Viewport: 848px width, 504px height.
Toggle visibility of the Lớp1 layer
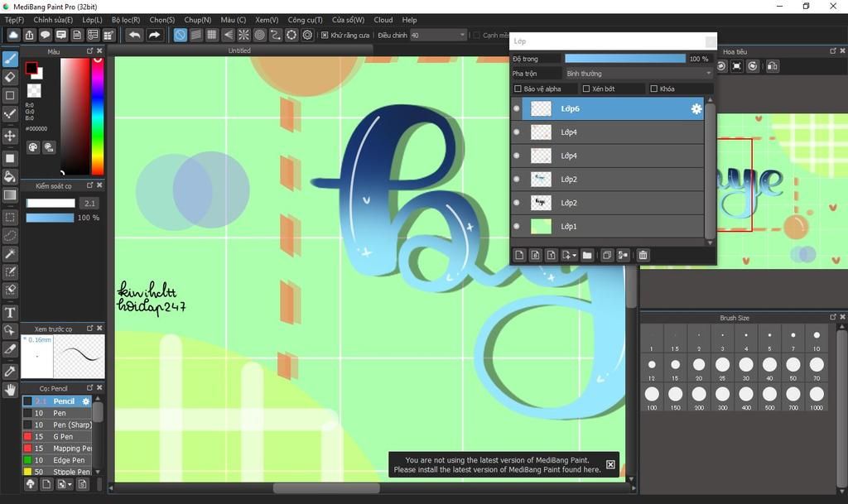click(x=517, y=226)
